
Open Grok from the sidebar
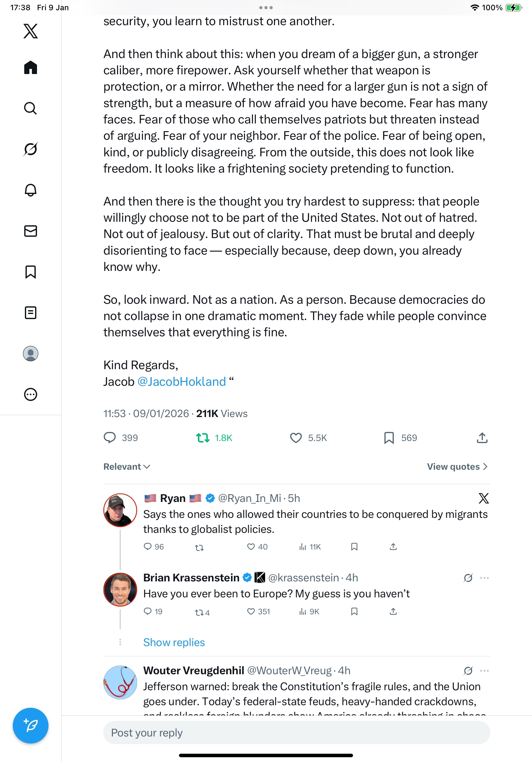31,149
